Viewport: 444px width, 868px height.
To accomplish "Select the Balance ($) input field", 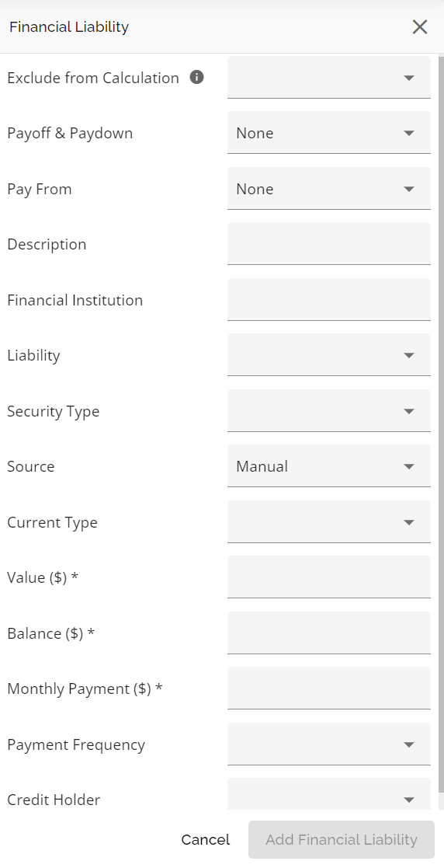I will pos(328,633).
